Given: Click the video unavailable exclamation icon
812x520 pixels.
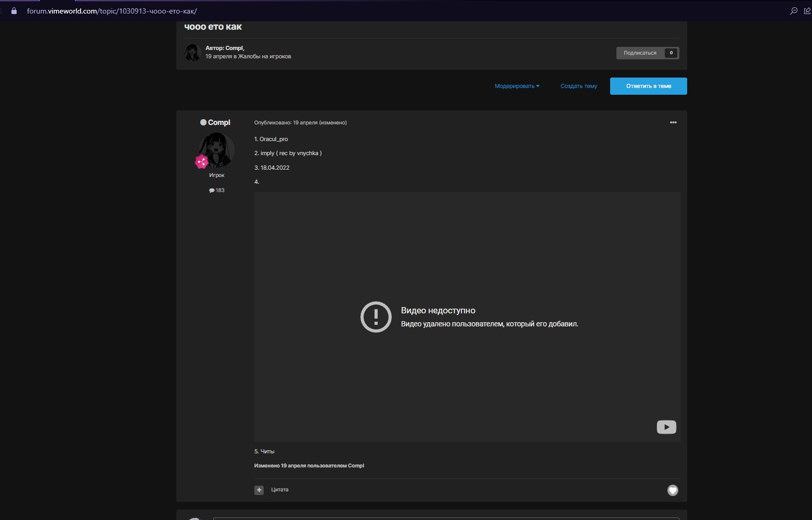Looking at the screenshot, I should [376, 317].
